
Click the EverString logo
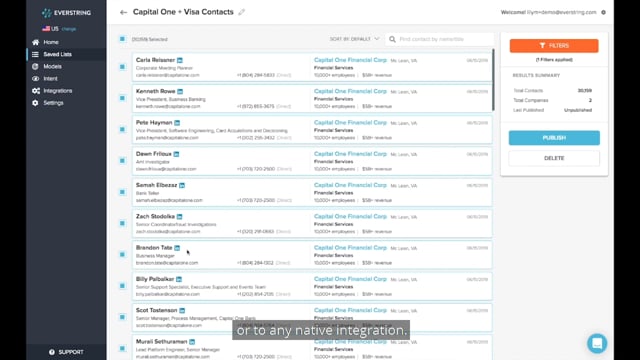coord(67,13)
